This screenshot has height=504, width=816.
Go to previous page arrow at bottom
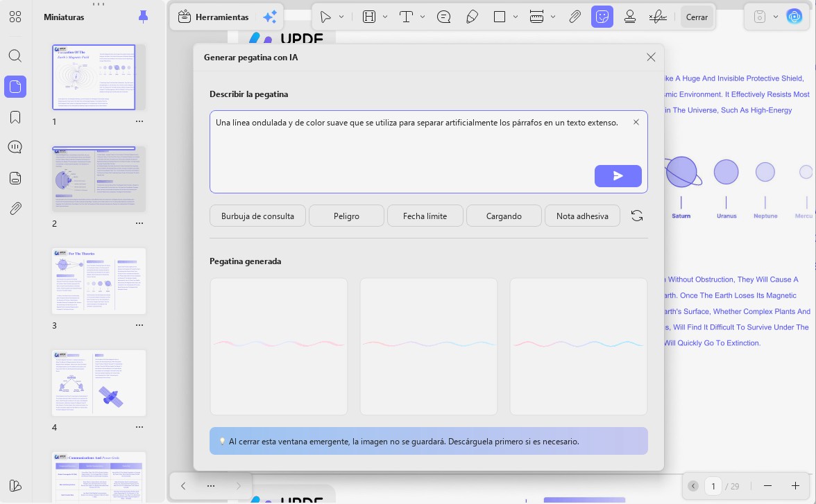click(x=183, y=486)
